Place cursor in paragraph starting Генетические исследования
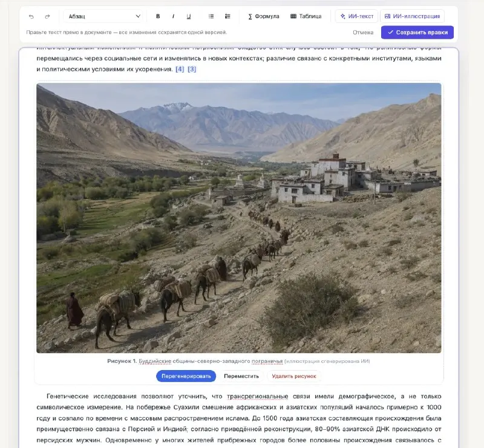The height and width of the screenshot is (448, 484). [x=238, y=418]
